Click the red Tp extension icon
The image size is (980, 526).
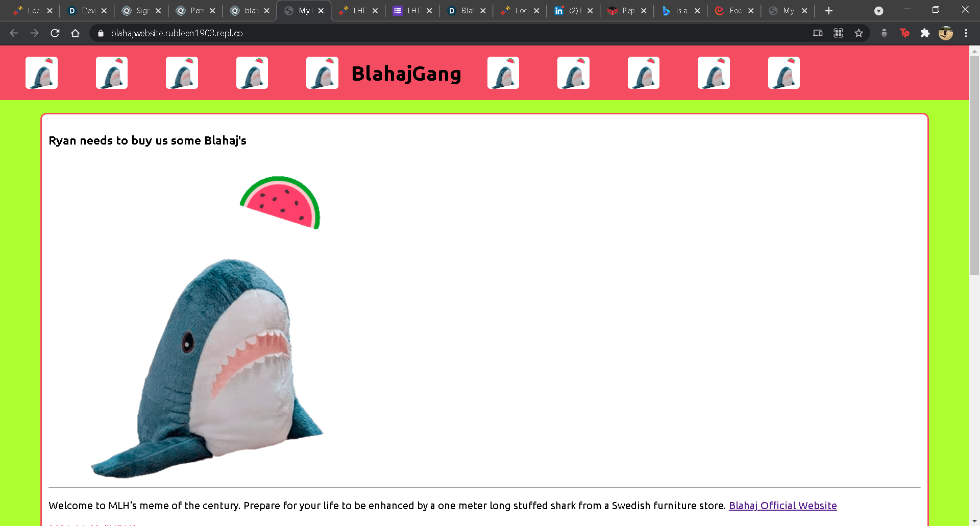(904, 33)
